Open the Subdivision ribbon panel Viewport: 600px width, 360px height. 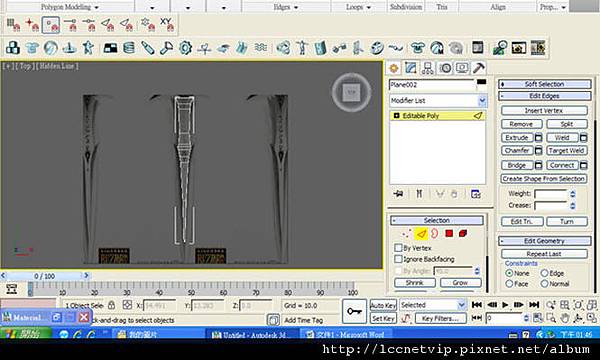406,7
